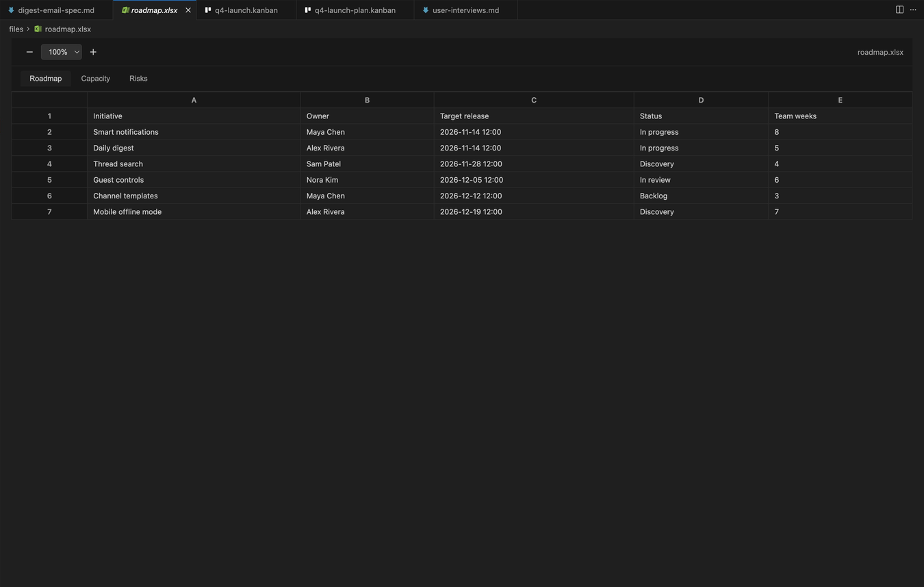Click the zoom in plus icon
This screenshot has width=924, height=587.
tap(93, 52)
